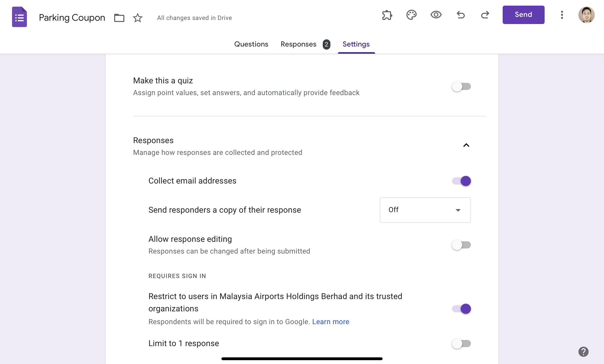Click the profile avatar picture
Viewport: 604px width, 364px height.
586,15
